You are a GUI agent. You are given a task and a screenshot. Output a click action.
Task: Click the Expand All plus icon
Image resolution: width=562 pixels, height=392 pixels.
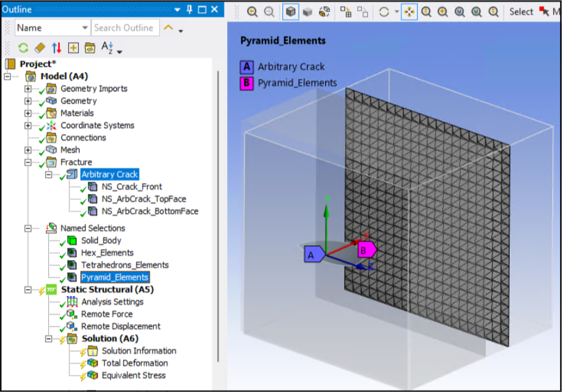pos(73,48)
